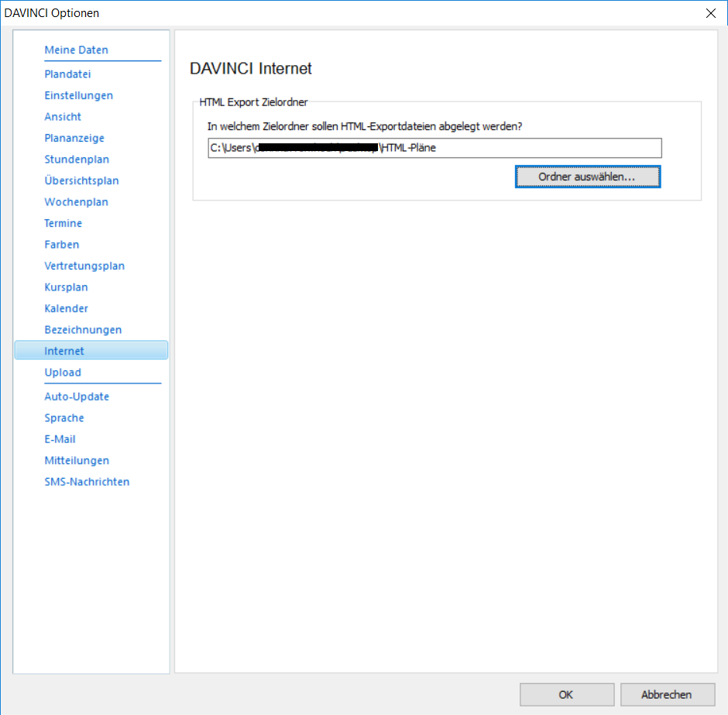
Task: Select Plandatei in the sidebar
Action: click(x=67, y=74)
